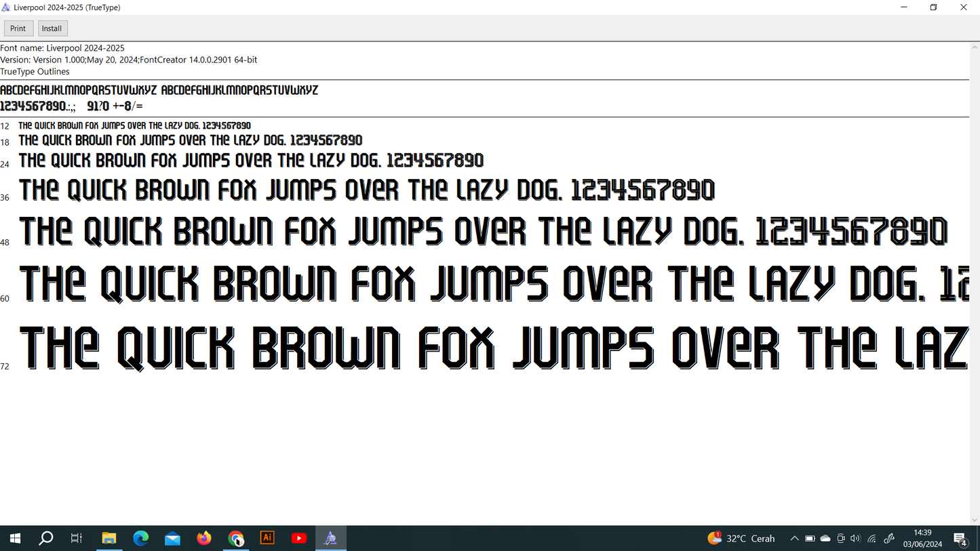Launch Microsoft Edge browser

[x=141, y=538]
